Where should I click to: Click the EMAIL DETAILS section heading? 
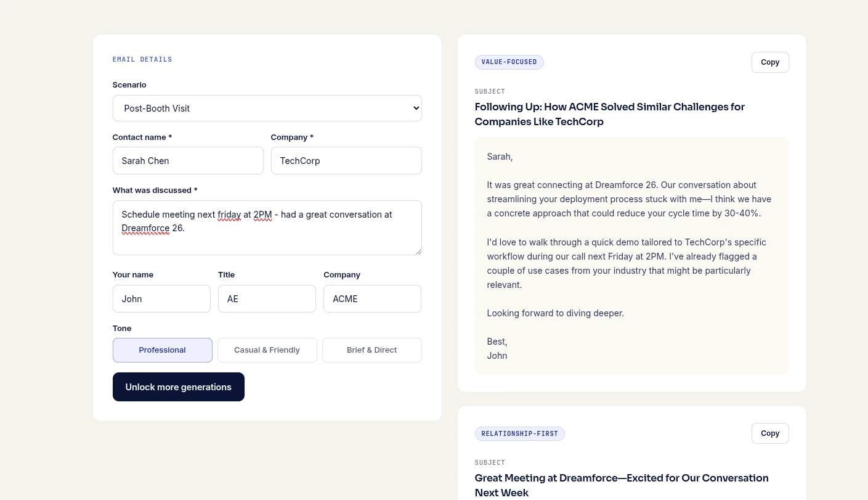142,60
